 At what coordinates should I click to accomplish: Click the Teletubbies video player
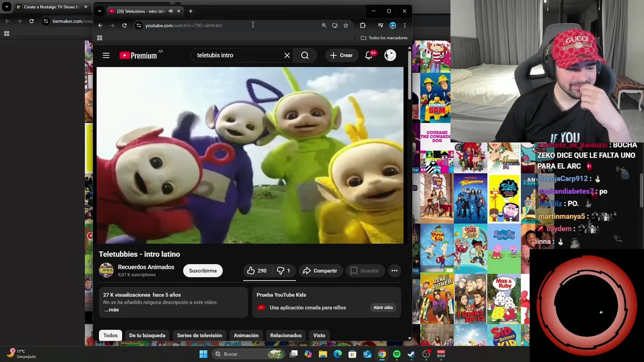pos(250,155)
